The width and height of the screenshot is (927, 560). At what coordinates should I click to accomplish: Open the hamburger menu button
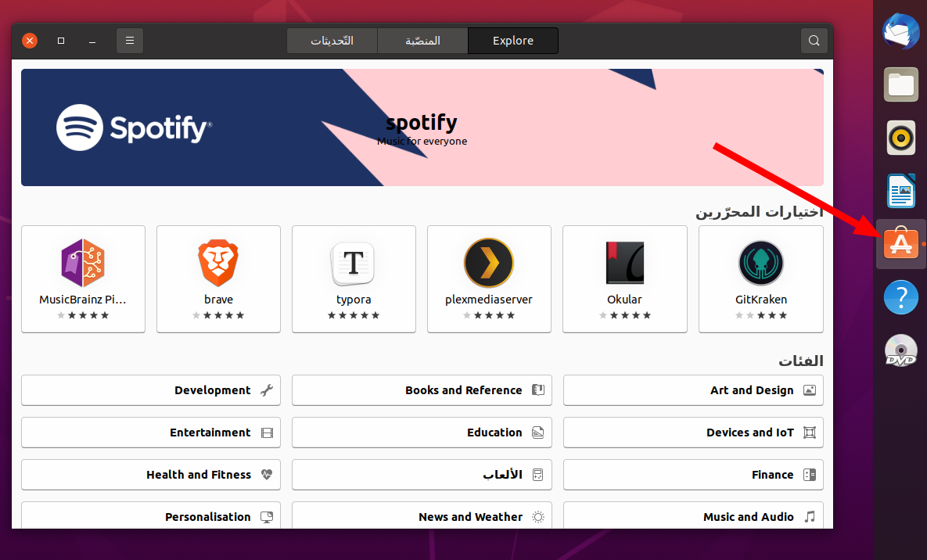[130, 41]
